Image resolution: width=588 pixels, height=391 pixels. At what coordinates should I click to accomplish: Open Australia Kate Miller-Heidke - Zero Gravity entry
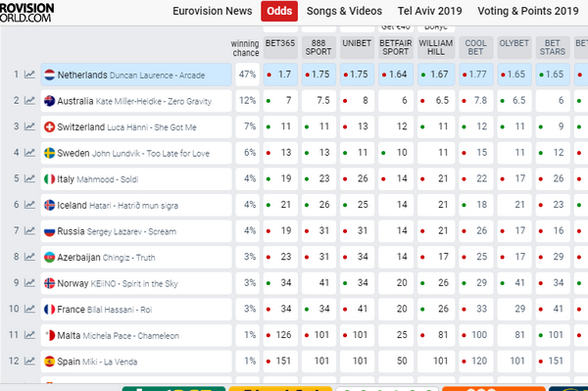136,101
